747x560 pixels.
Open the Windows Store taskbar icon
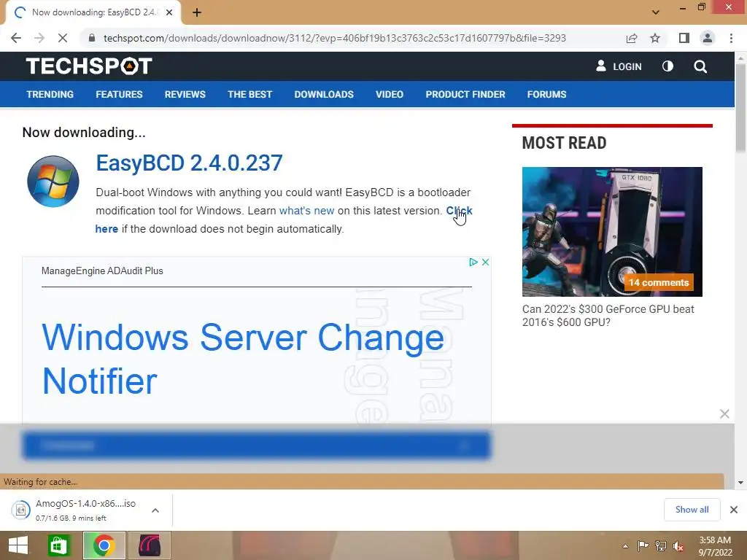point(59,545)
